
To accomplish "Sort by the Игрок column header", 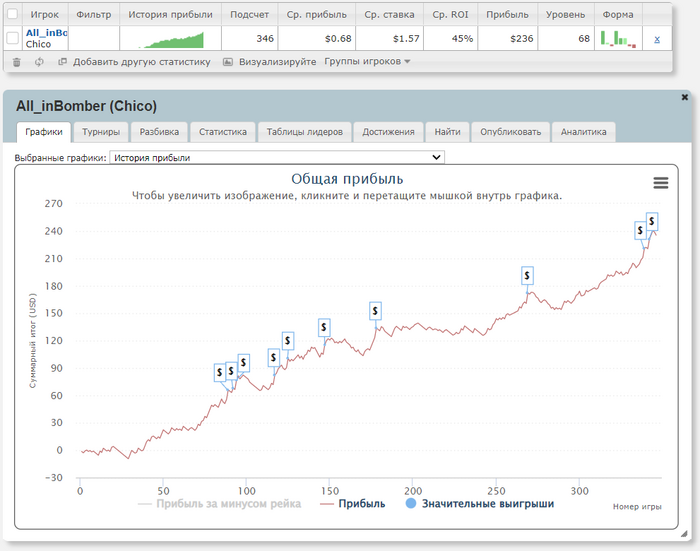I will [x=44, y=14].
